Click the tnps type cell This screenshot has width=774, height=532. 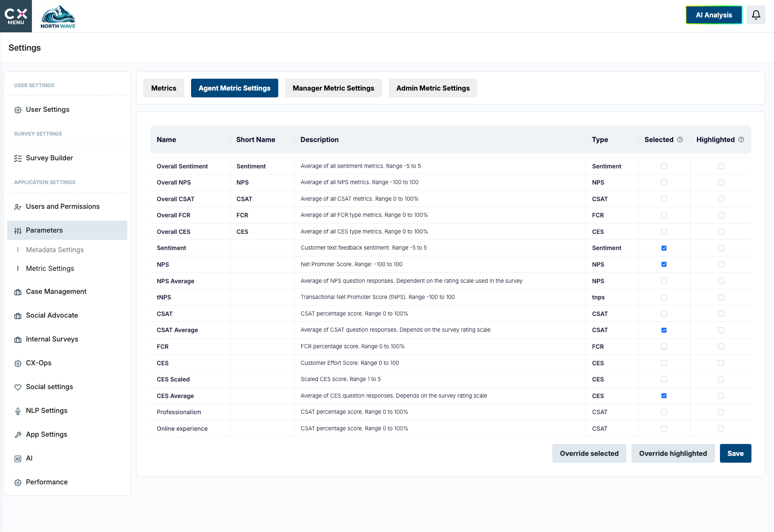598,297
